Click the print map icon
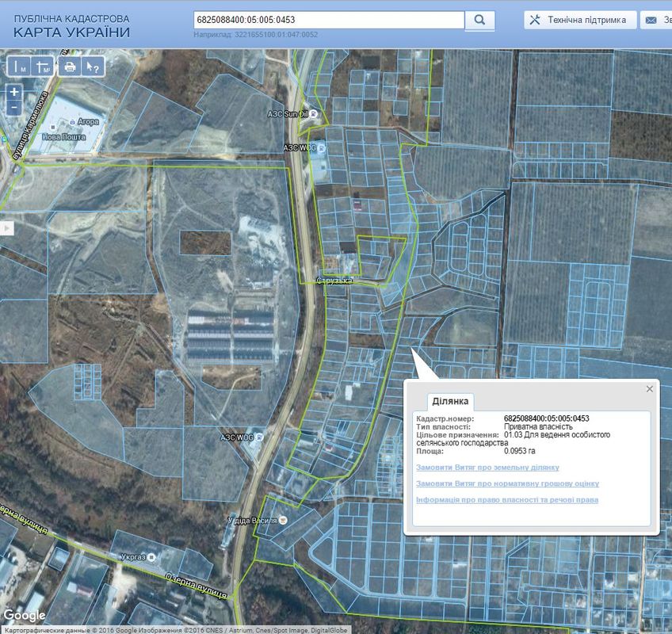This screenshot has width=672, height=634. click(70, 67)
